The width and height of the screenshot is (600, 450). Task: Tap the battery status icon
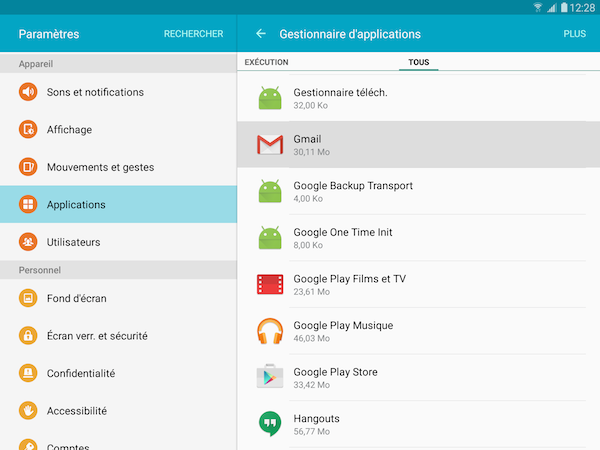pos(564,7)
